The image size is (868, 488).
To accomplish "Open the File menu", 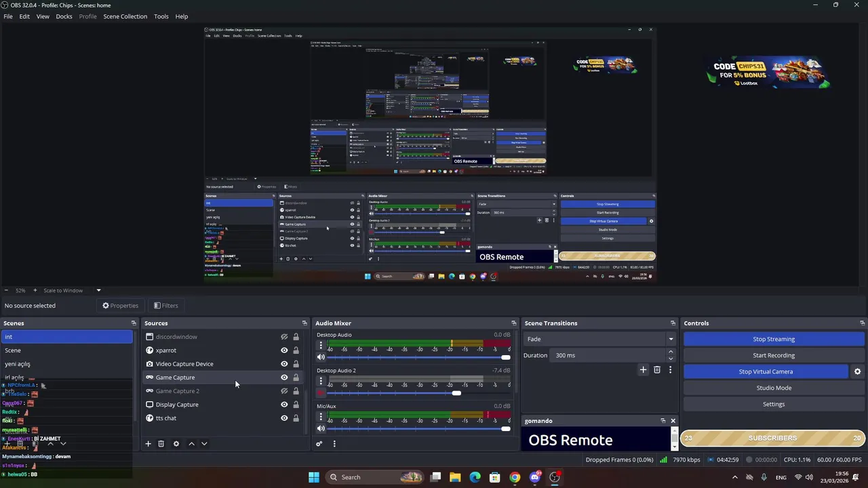I will point(8,16).
